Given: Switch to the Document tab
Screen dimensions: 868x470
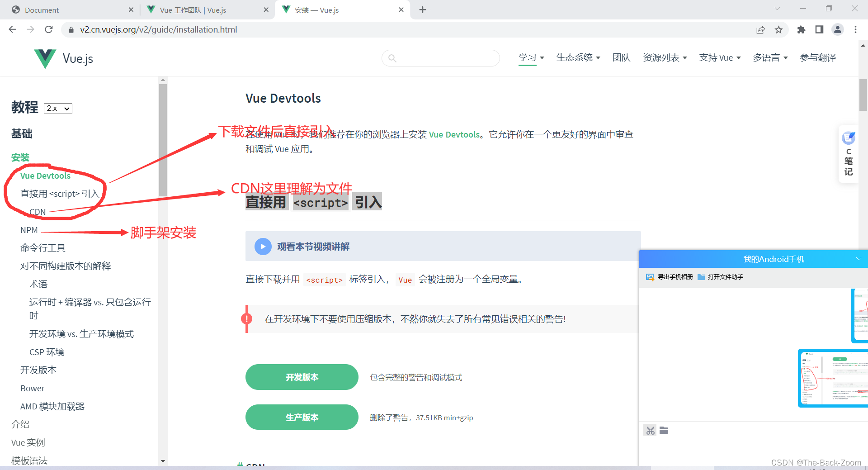Looking at the screenshot, I should click(68, 9).
